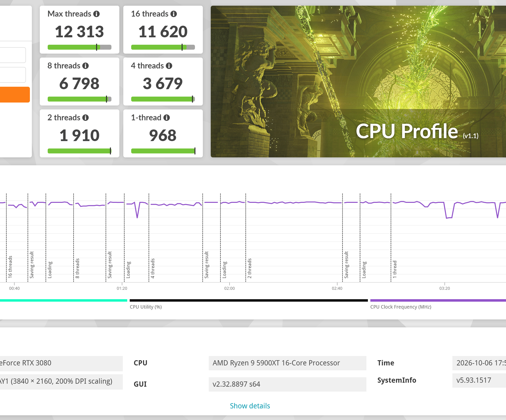This screenshot has height=420, width=506.
Task: Click the 01:20 time label on chart axis
Action: [x=122, y=288]
